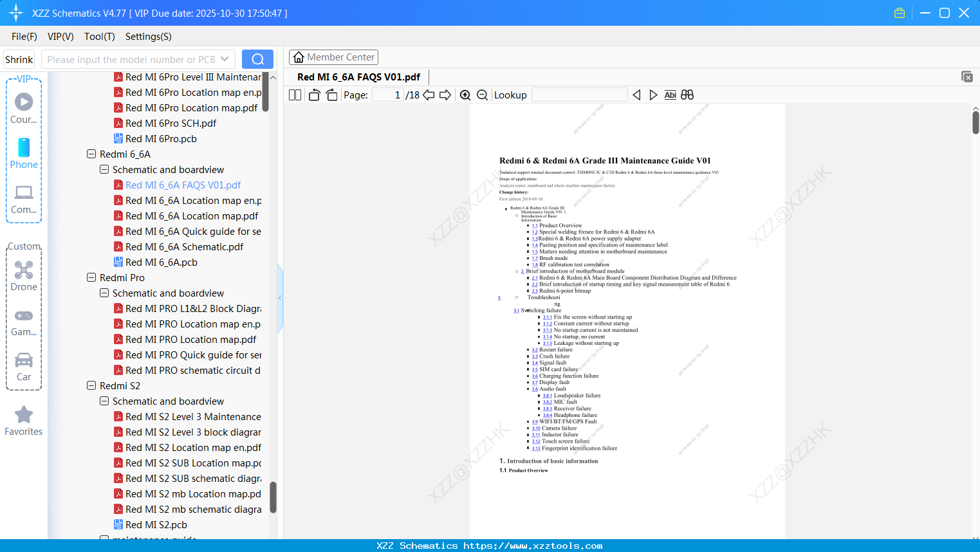The width and height of the screenshot is (980, 552).
Task: Toggle the two-page view layout icon
Action: (x=295, y=95)
